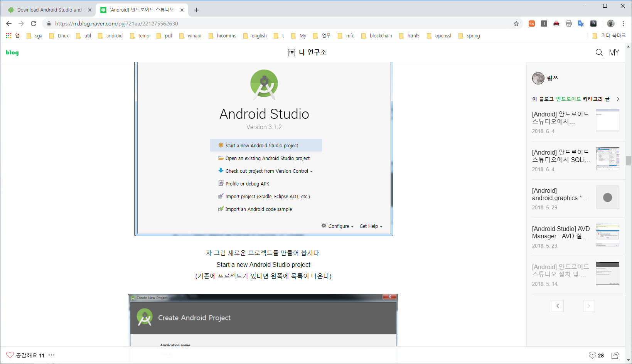The width and height of the screenshot is (632, 364).
Task: Open the three-dot more options near 공감해요
Action: coord(51,355)
